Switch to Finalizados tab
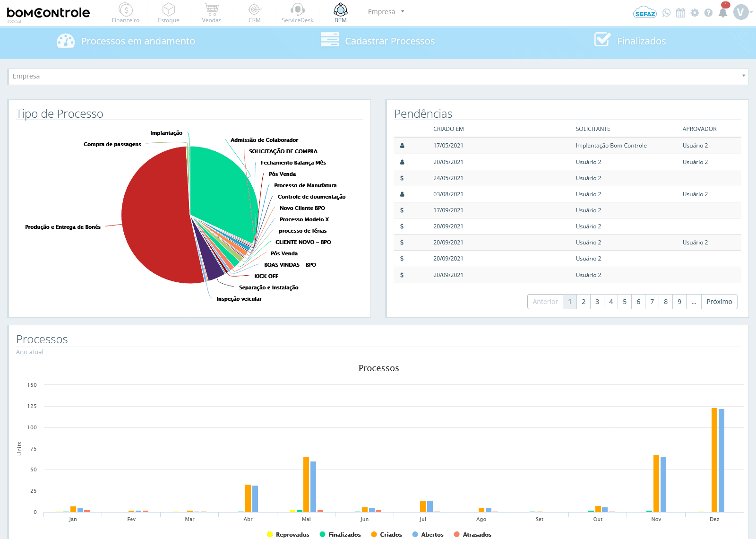Image resolution: width=756 pixels, height=539 pixels. (x=630, y=41)
